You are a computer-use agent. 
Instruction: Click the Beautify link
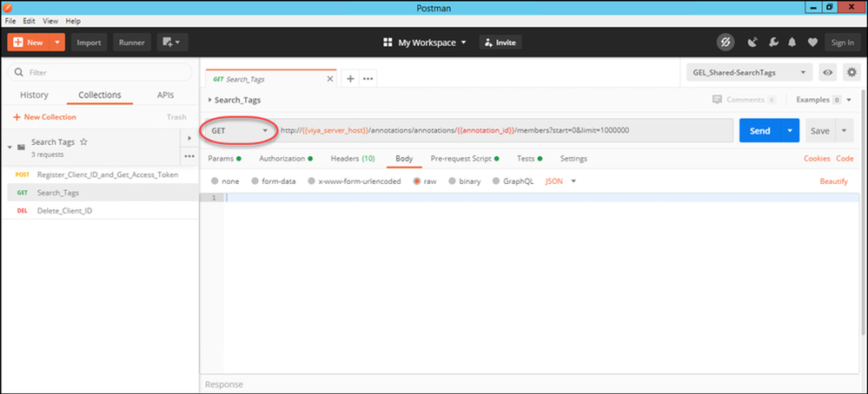pyautogui.click(x=833, y=181)
